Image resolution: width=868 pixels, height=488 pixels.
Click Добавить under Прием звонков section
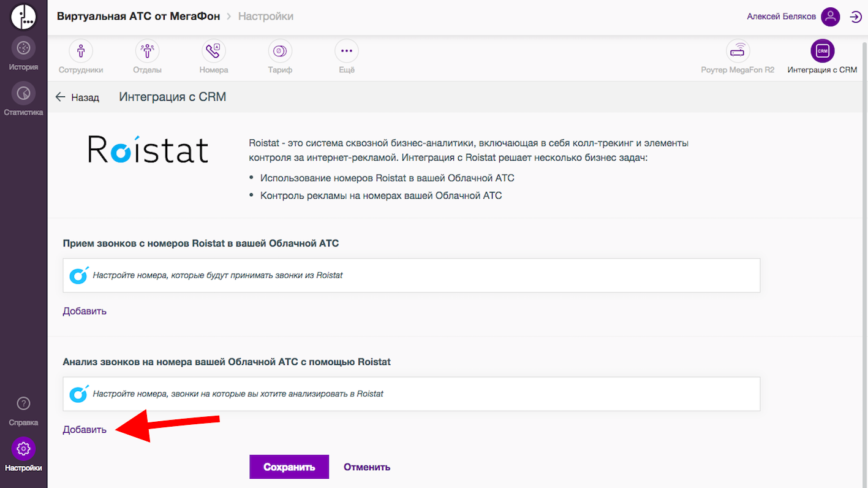point(85,311)
